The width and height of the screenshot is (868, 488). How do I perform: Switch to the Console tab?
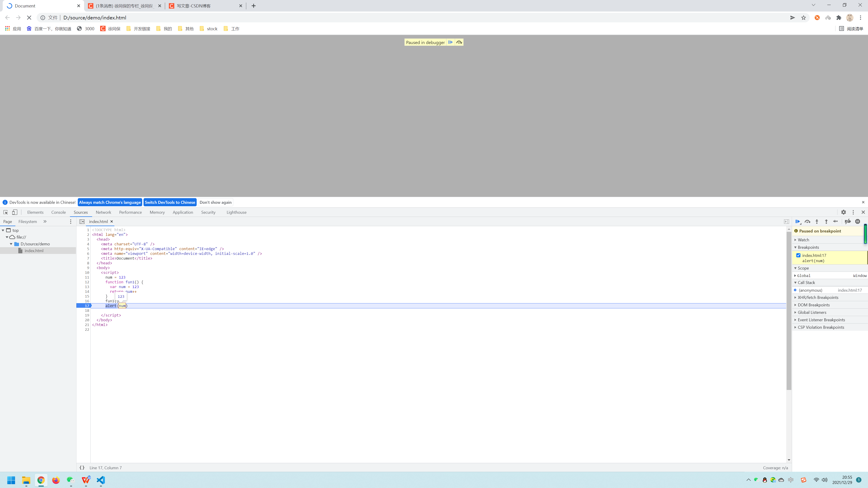(x=58, y=212)
